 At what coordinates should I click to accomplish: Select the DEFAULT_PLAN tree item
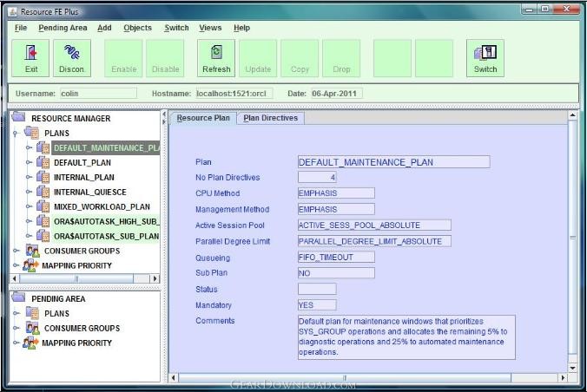[x=82, y=163]
